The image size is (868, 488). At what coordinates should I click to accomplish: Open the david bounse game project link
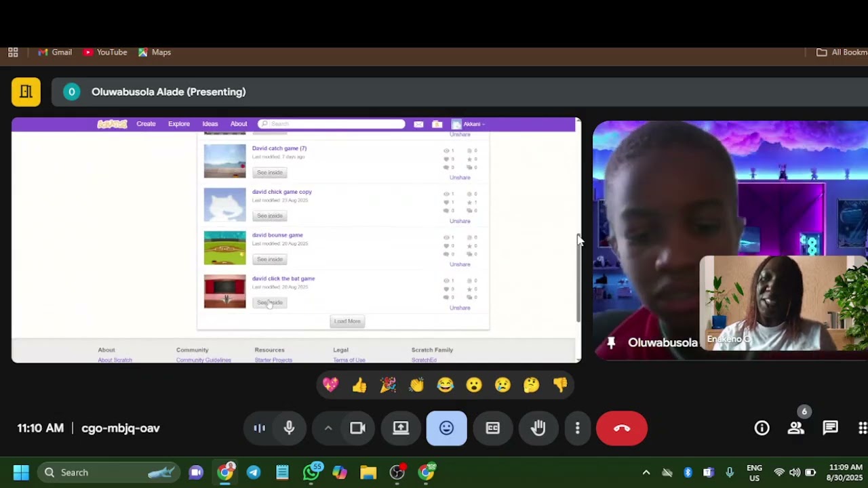277,235
